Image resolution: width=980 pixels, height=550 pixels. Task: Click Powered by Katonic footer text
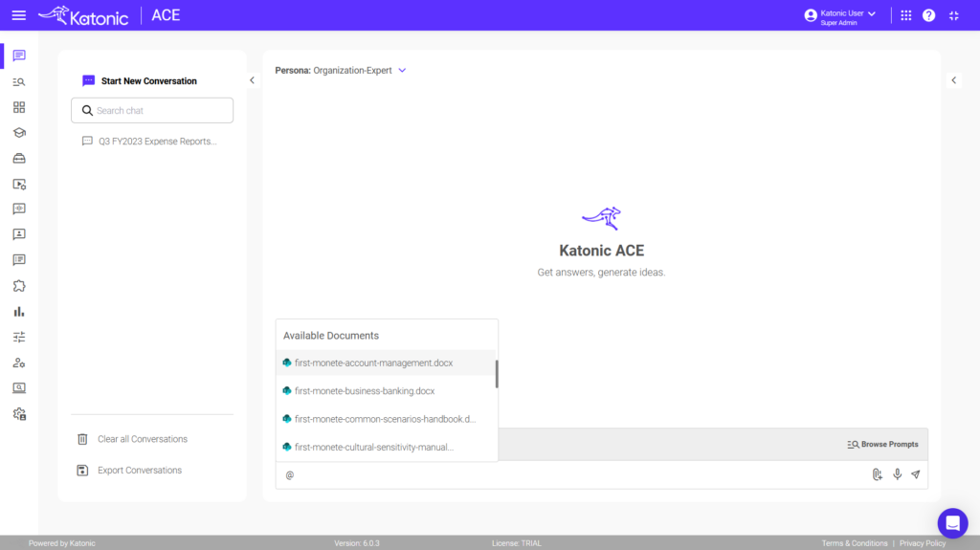[x=62, y=543]
